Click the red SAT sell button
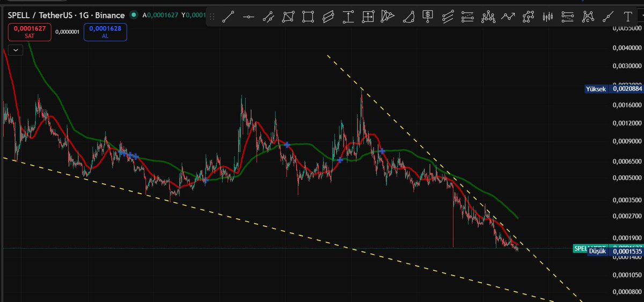 (30, 32)
